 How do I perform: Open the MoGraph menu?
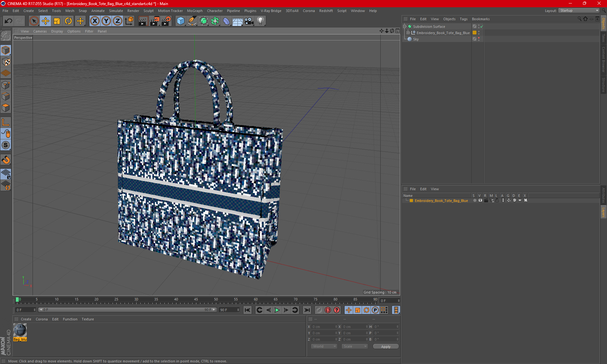(195, 11)
